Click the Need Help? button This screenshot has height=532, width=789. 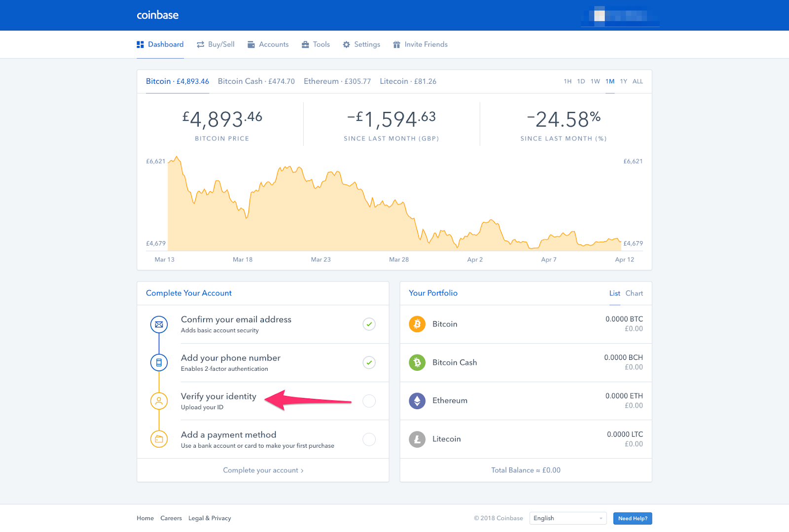coord(633,518)
